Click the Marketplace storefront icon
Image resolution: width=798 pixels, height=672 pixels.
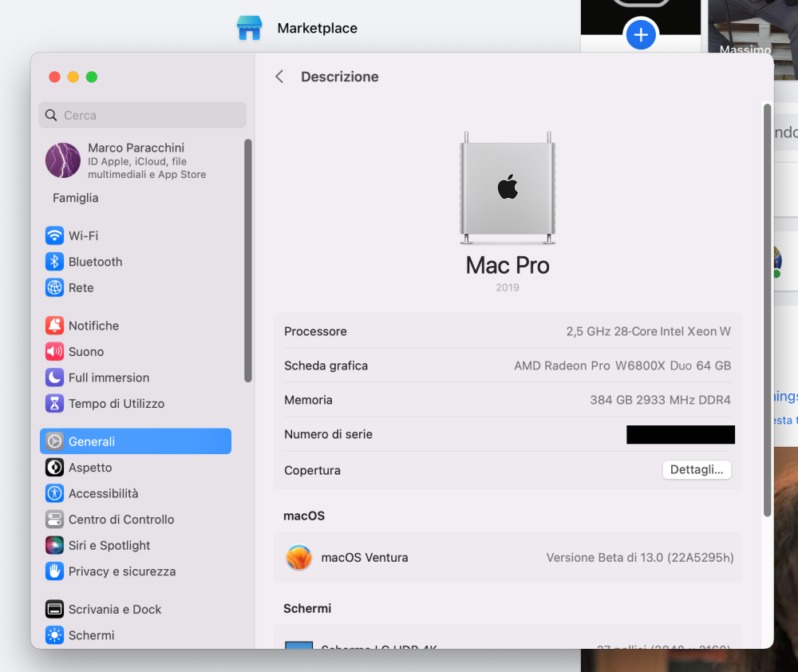click(249, 28)
